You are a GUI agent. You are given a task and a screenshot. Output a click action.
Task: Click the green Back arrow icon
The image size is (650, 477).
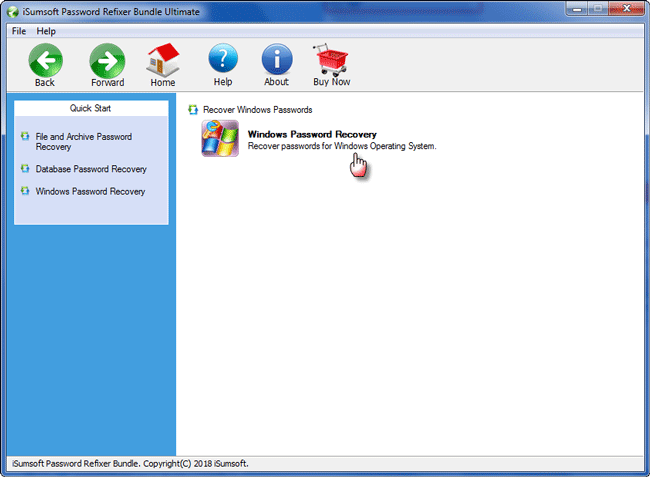tap(45, 60)
